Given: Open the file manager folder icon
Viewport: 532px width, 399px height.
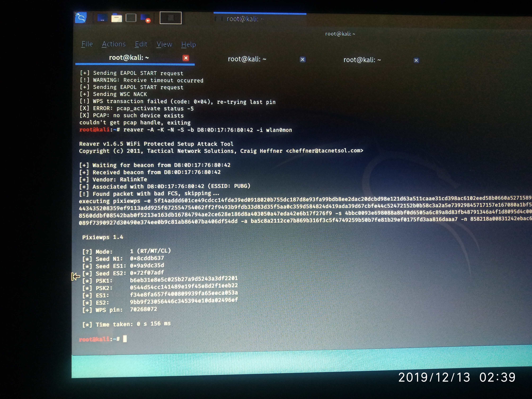Looking at the screenshot, I should 117,18.
